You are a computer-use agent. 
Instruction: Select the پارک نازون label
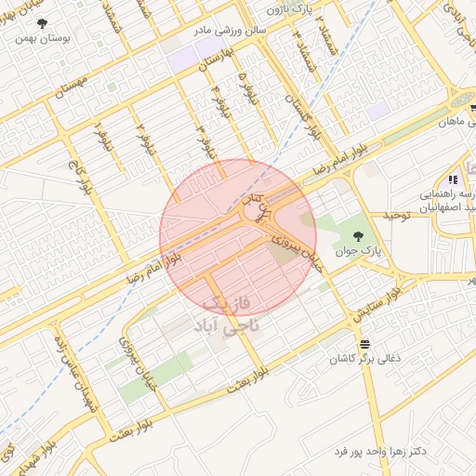tap(289, 9)
